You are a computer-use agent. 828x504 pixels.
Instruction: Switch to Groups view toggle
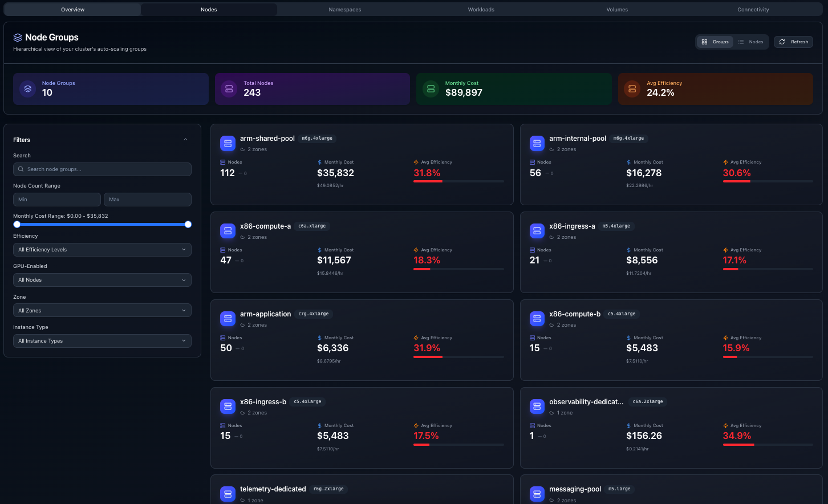(715, 42)
